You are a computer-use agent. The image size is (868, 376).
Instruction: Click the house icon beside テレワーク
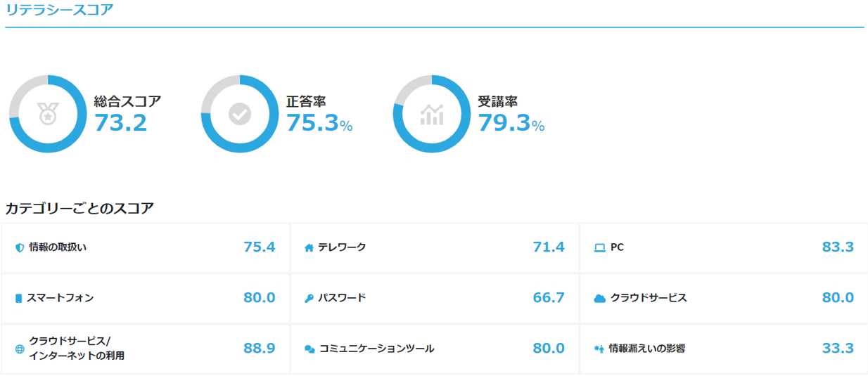click(309, 248)
